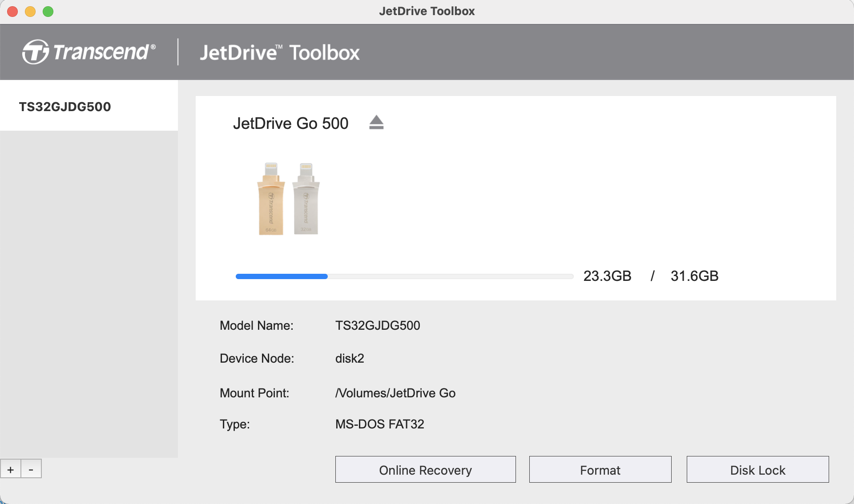854x504 pixels.
Task: Click the Model Name label
Action: (x=256, y=325)
